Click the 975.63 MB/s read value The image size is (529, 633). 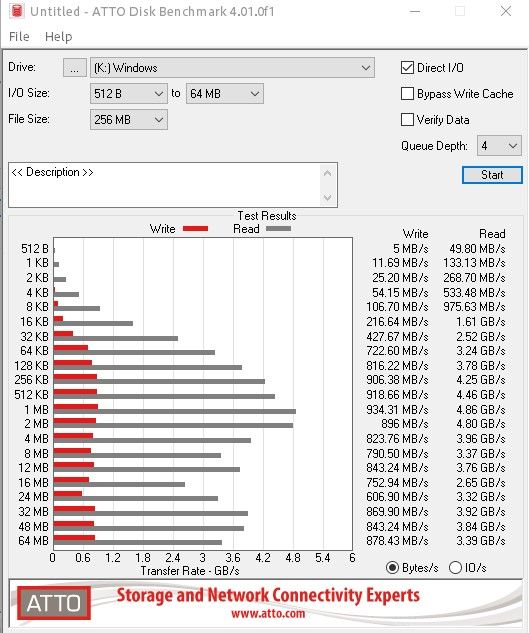coord(474,307)
